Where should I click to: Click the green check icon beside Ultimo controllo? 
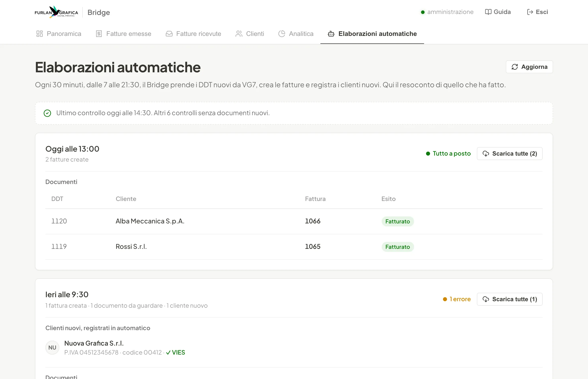click(47, 113)
